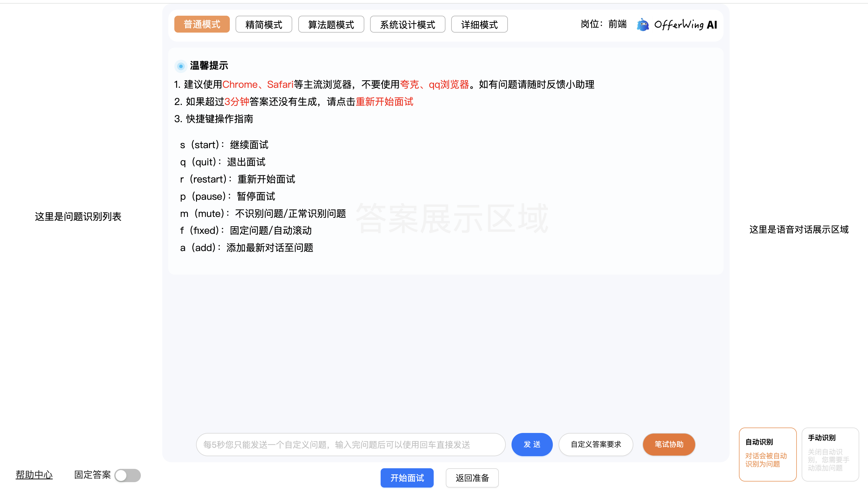The width and height of the screenshot is (868, 493).
Task: Switch to 系统设计模式 tab
Action: (x=407, y=24)
